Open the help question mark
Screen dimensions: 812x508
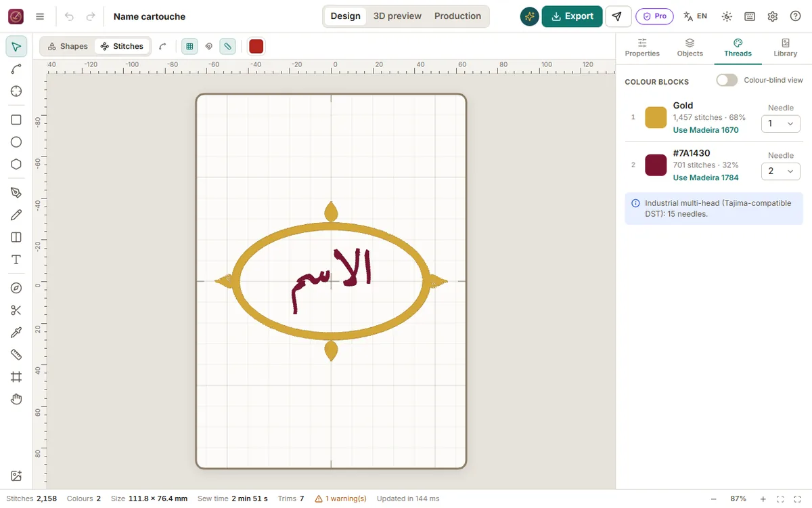point(796,16)
